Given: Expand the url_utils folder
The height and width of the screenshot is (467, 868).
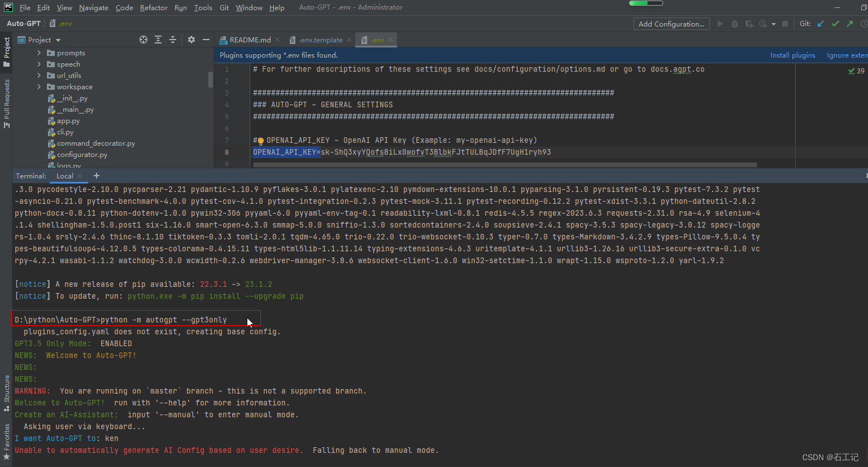Looking at the screenshot, I should pyautogui.click(x=39, y=75).
